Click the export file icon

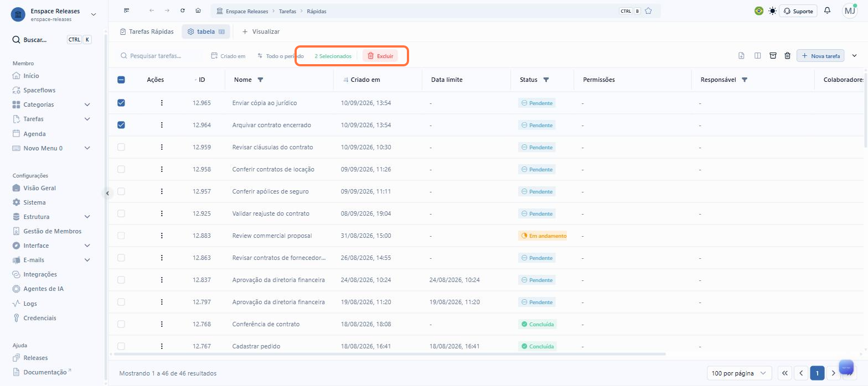741,55
